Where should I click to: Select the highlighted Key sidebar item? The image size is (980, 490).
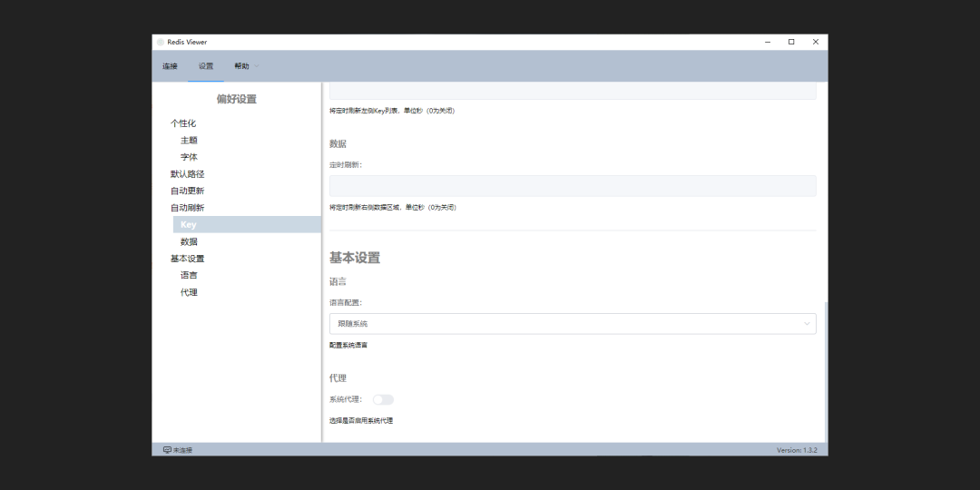tap(247, 224)
